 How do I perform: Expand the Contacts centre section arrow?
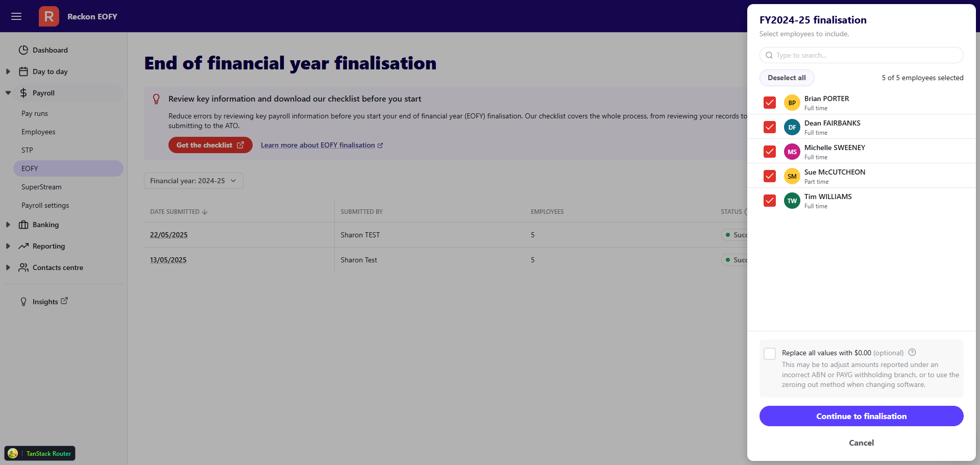pyautogui.click(x=8, y=267)
